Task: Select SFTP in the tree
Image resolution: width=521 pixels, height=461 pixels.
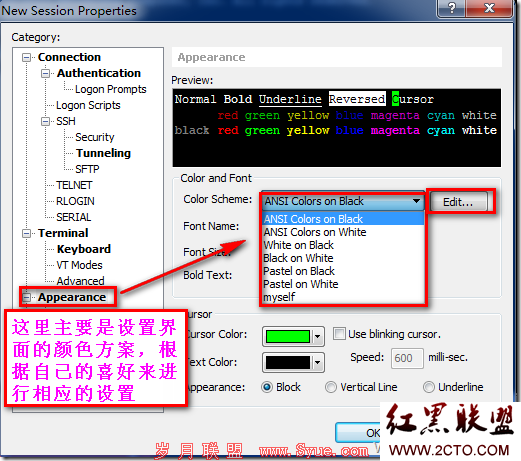Action: pos(87,169)
